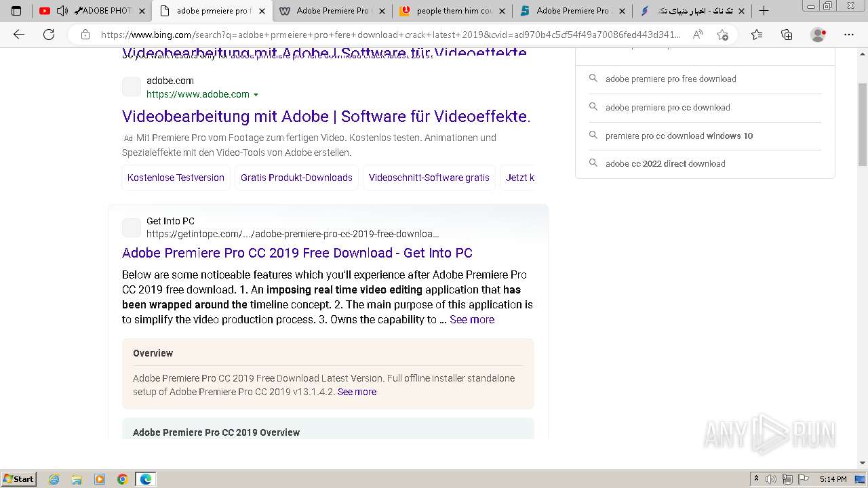Click the Get Into PC site icon
Screen dimensions: 868x488
[132, 228]
